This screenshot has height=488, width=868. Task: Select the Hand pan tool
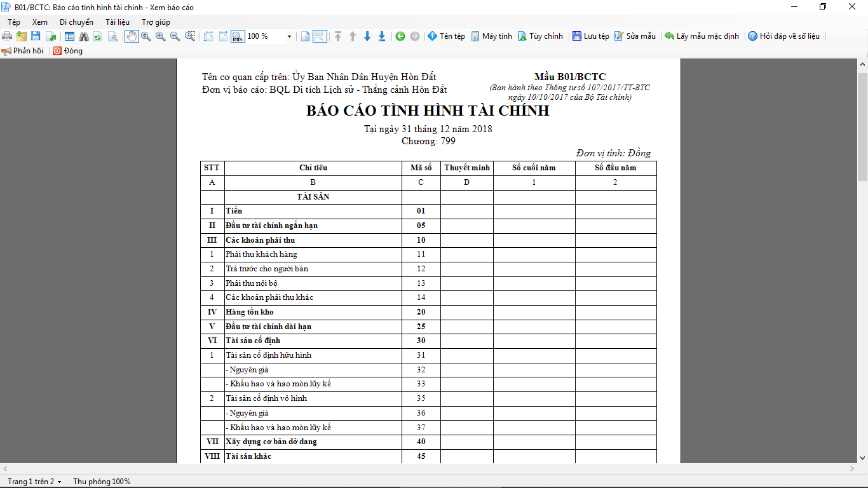(132, 36)
